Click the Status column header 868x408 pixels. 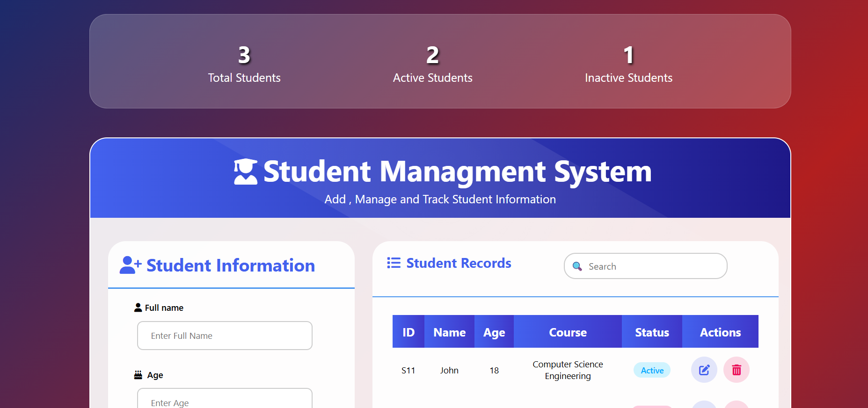tap(652, 332)
